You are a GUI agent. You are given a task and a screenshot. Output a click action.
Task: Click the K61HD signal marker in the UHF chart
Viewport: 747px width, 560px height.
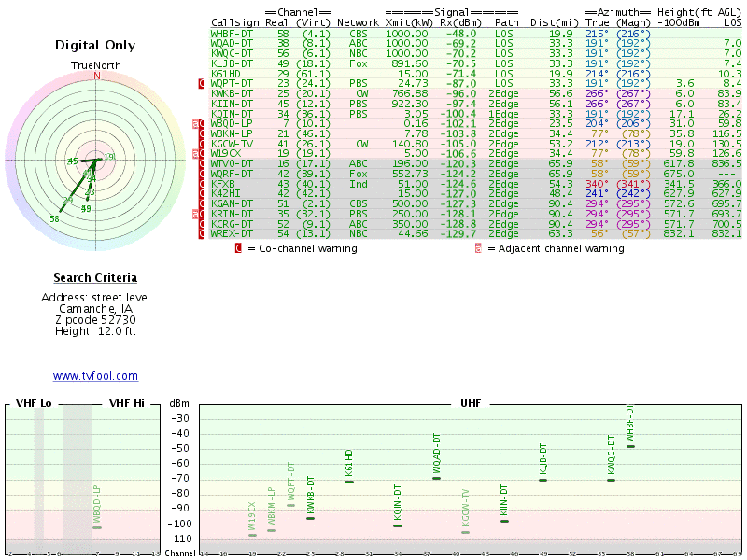(x=349, y=482)
